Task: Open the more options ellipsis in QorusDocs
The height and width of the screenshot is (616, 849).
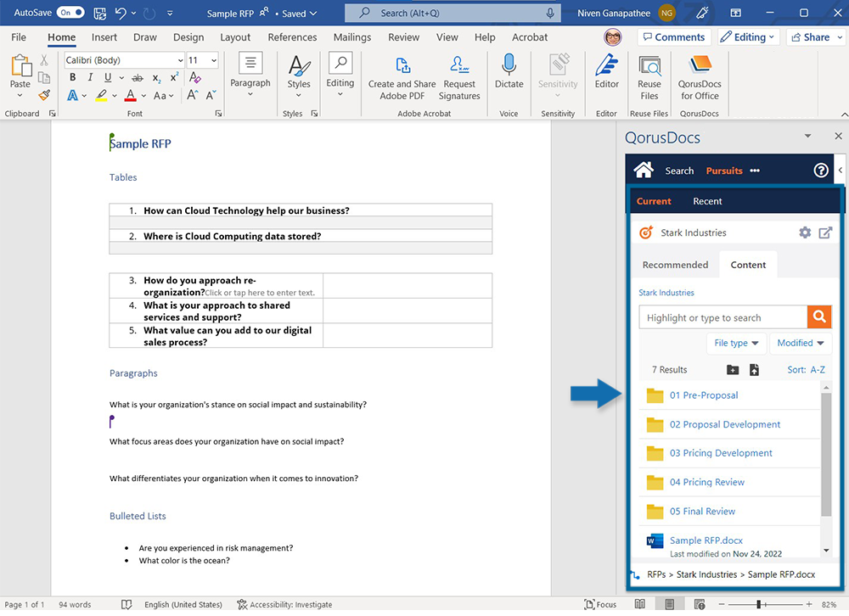Action: 755,171
